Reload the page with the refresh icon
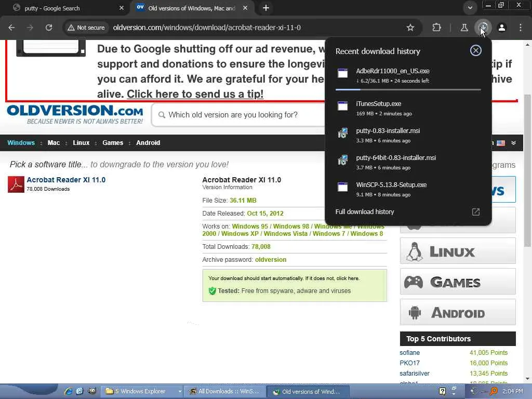 49,28
